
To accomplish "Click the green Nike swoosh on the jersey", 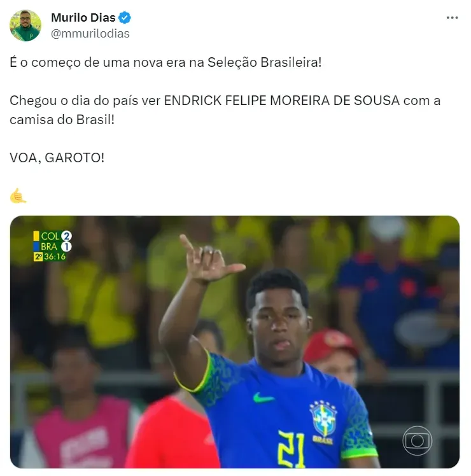I will (x=263, y=398).
